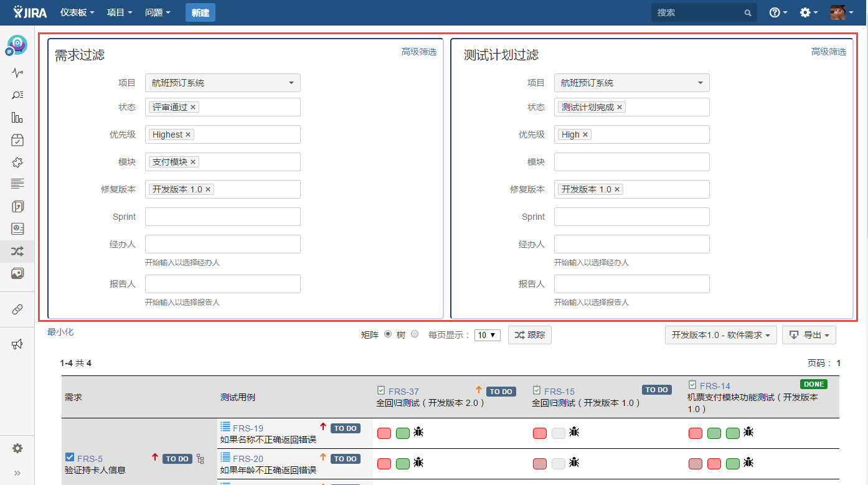Click the link shortcut sidebar icon

[x=17, y=309]
